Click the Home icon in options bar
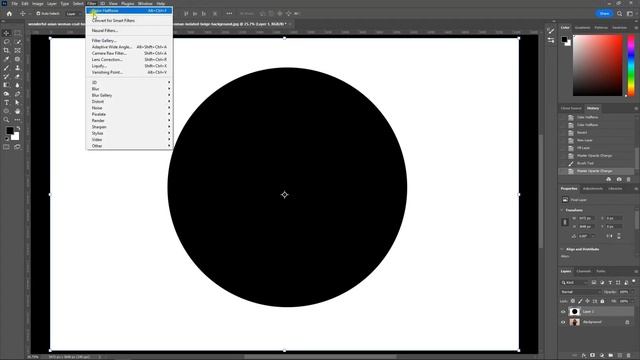 point(9,13)
